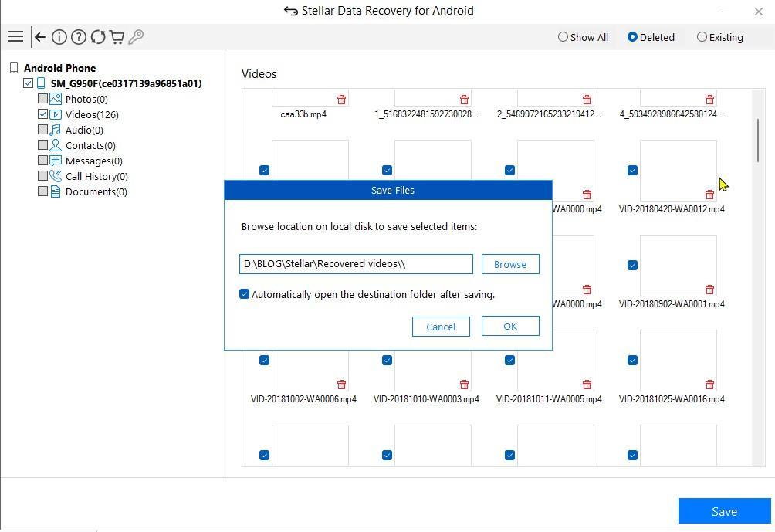Click trash icon on VID-20181025-WA0016.mp4
This screenshot has width=775, height=532.
(x=709, y=385)
